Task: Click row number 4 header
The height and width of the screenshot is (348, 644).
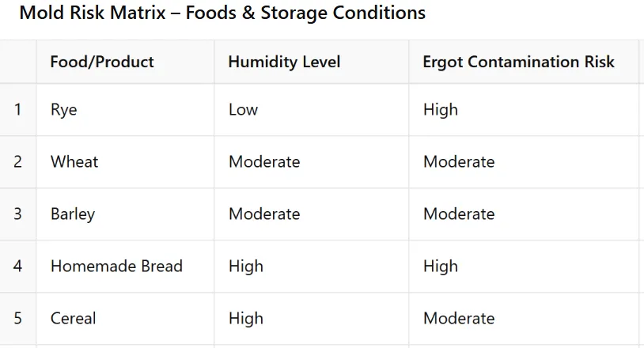Action: [17, 266]
